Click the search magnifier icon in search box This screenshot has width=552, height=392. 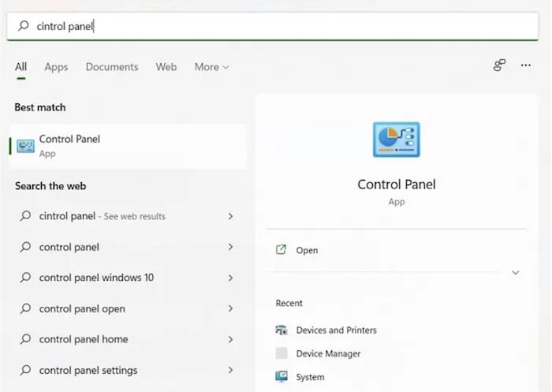(x=23, y=25)
